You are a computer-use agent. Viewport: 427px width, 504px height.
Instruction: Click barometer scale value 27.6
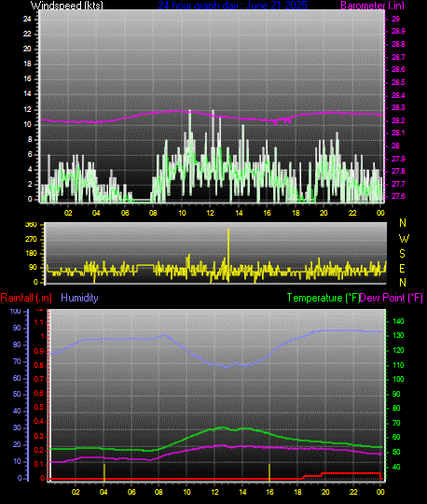point(398,196)
